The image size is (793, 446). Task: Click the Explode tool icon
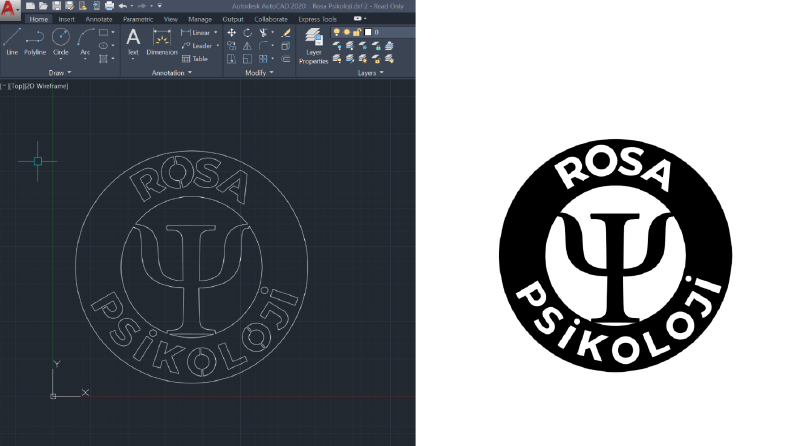(x=286, y=46)
